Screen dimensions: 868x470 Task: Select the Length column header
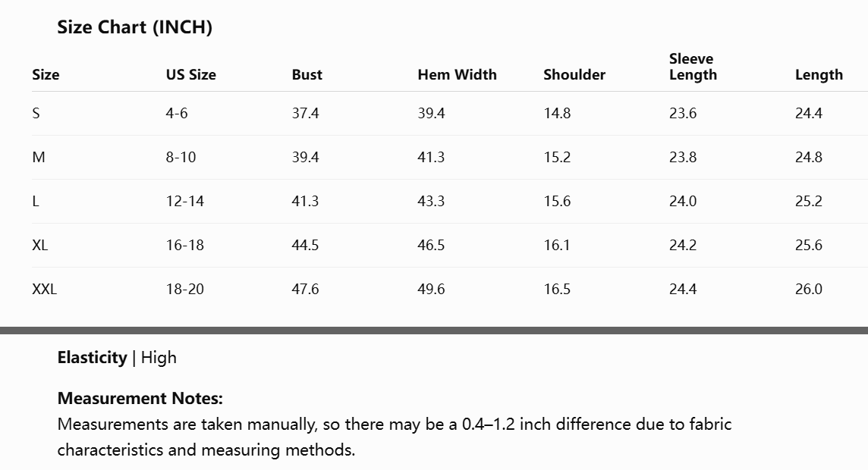click(x=819, y=75)
